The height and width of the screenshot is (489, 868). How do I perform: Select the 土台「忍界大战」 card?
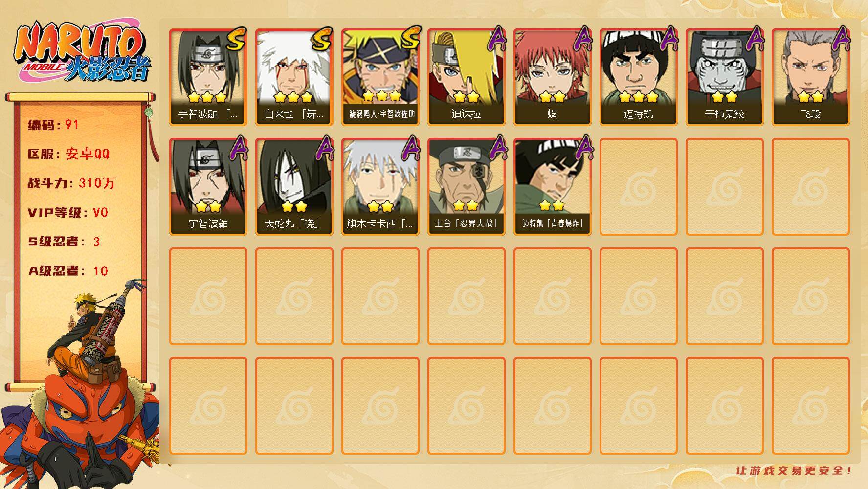click(466, 187)
